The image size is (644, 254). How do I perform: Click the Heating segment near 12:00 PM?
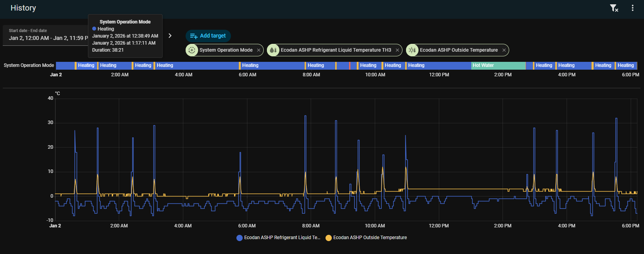[438, 65]
